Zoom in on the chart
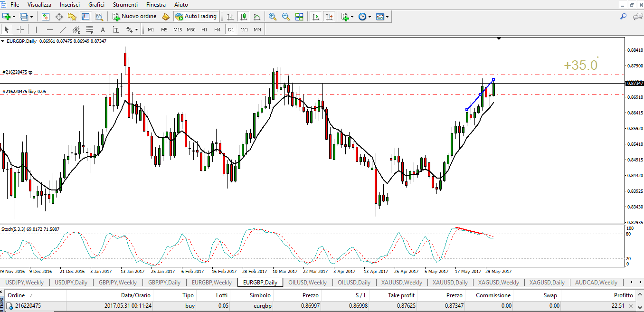This screenshot has height=312, width=644. coord(273,17)
